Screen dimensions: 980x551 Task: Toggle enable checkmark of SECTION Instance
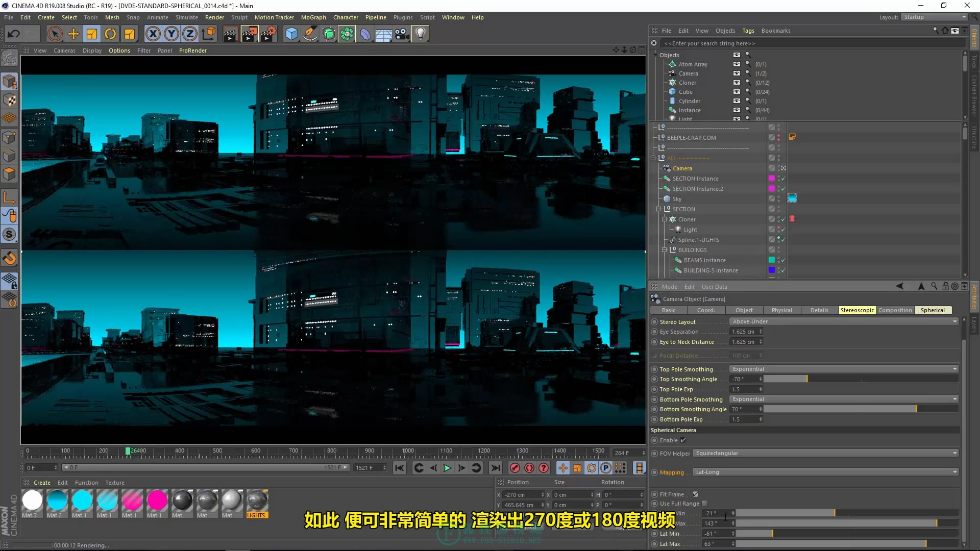(x=783, y=179)
